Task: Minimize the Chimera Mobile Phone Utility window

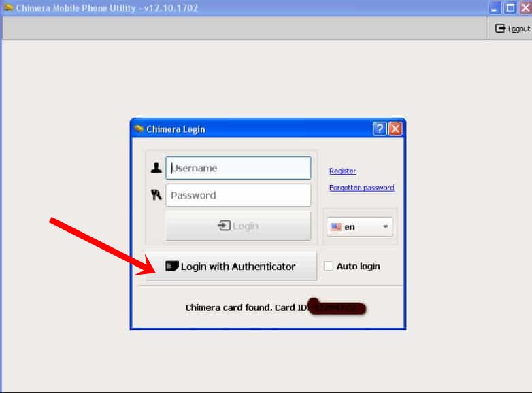Action: [x=495, y=7]
